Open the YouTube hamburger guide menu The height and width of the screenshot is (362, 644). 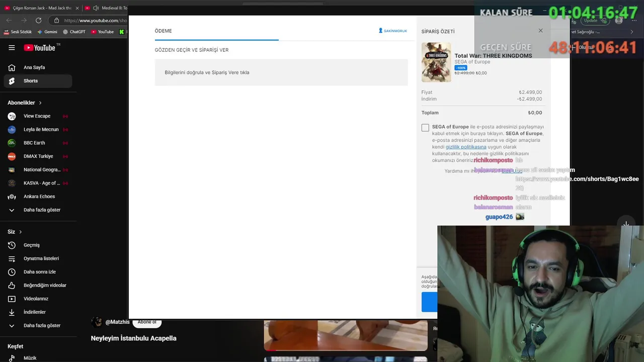[x=12, y=48]
